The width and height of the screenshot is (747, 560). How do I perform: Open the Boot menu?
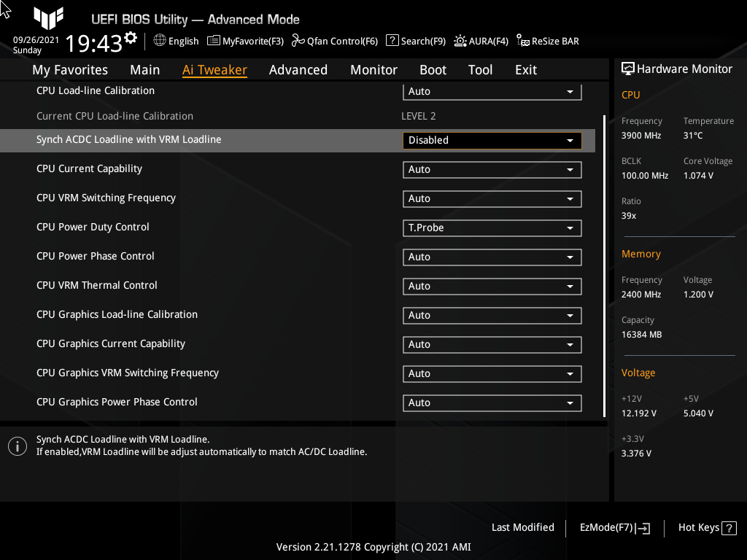click(433, 69)
